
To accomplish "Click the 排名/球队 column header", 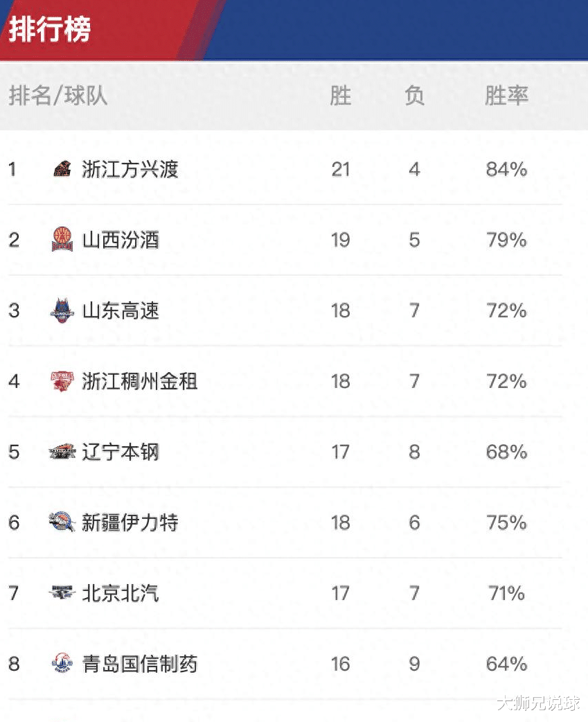I will pyautogui.click(x=58, y=96).
